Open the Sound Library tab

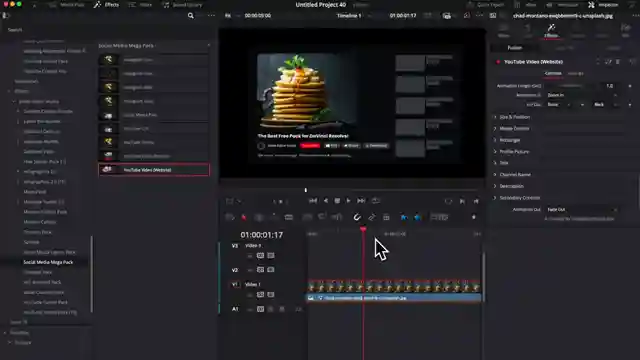[x=182, y=5]
